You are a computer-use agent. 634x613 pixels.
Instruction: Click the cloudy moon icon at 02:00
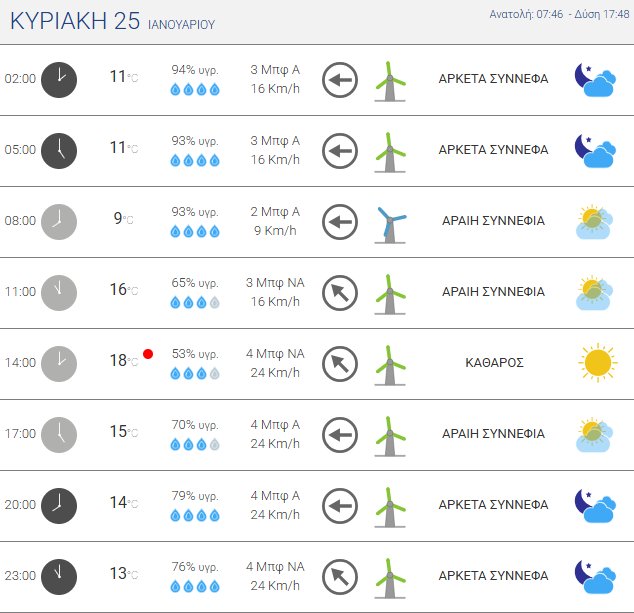click(x=594, y=79)
